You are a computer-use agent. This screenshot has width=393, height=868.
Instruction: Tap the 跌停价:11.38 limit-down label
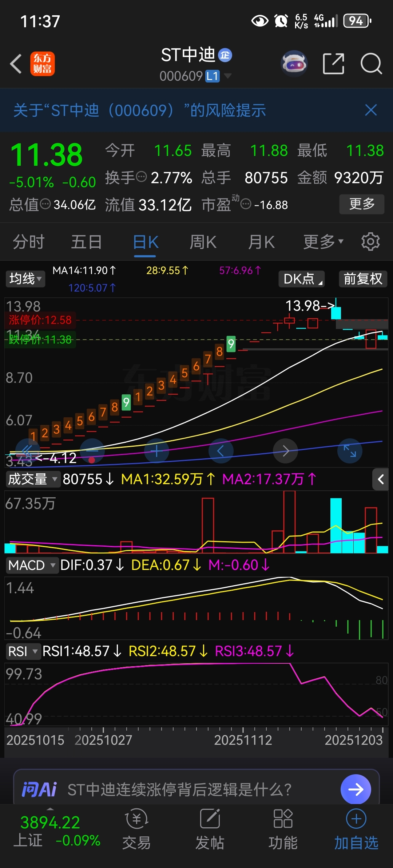tap(40, 339)
